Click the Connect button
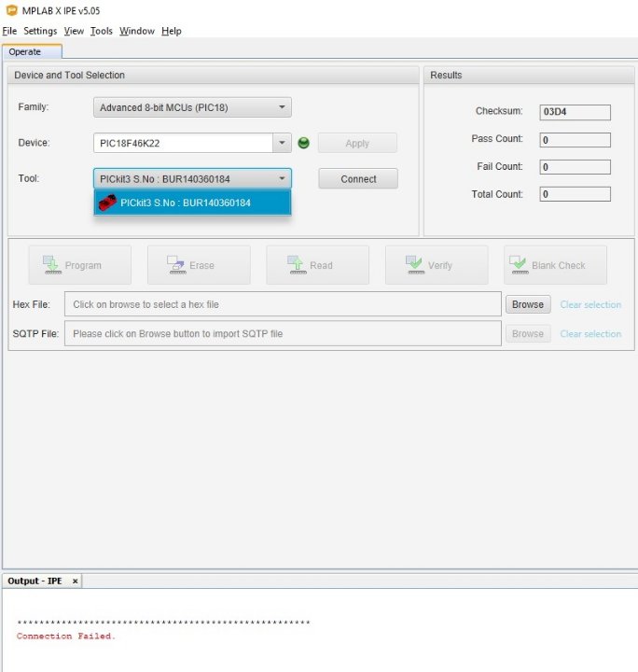This screenshot has height=672, width=638. point(358,178)
